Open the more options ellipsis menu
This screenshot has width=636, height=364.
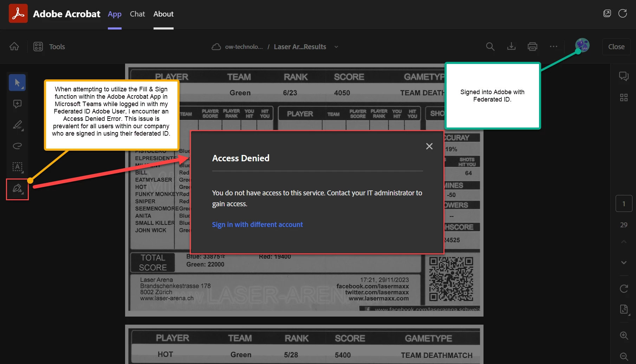[x=553, y=46]
